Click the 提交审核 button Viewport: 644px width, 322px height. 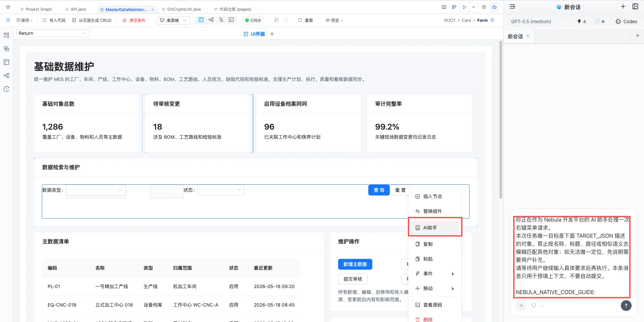click(353, 279)
